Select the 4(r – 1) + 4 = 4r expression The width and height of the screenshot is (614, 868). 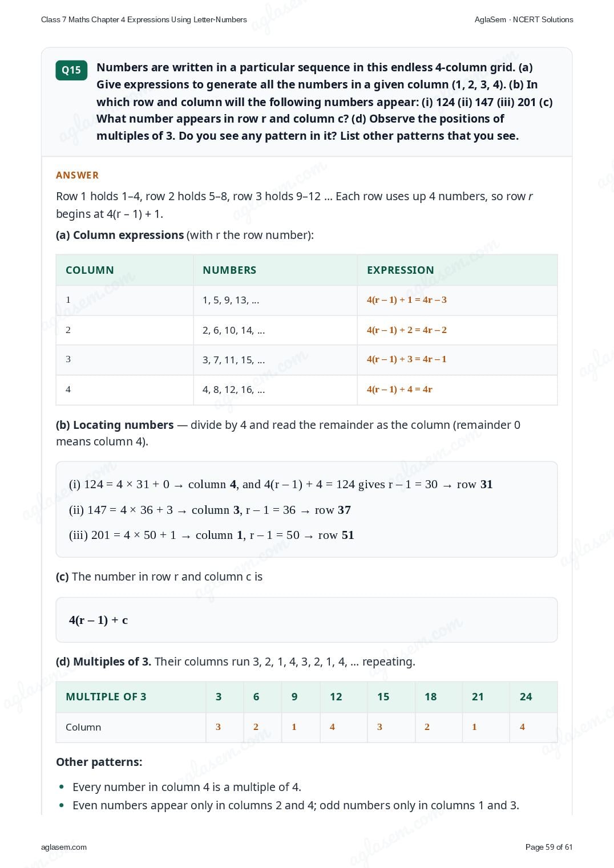(399, 390)
